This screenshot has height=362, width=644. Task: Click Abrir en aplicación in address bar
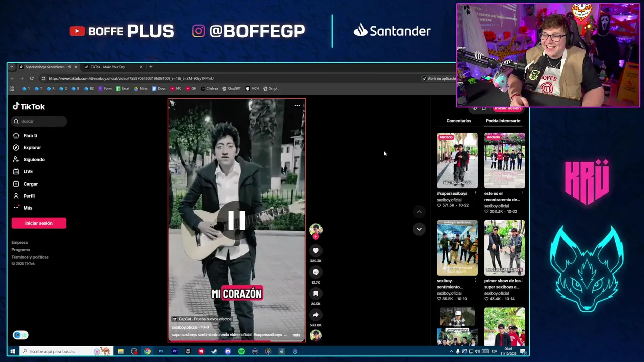click(439, 78)
